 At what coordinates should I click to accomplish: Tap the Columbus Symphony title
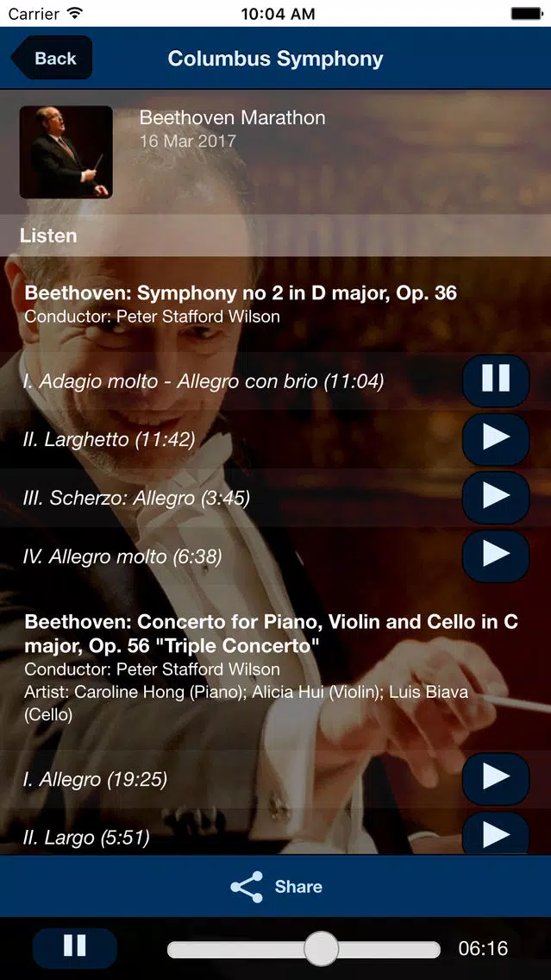point(276,59)
